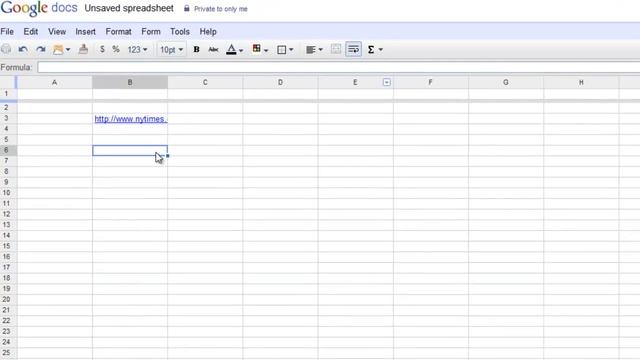Viewport: 640px width, 360px height.
Task: Open the File menu
Action: (7, 31)
